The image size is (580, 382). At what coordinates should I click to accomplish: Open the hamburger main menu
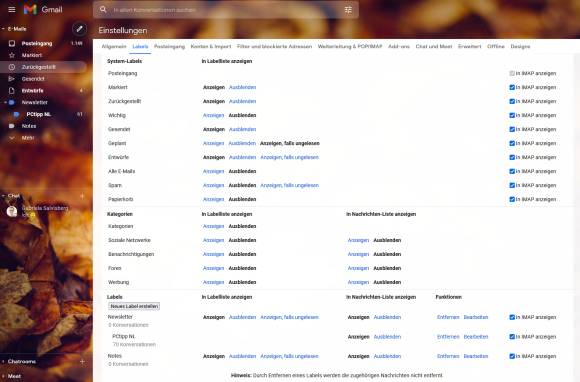12,10
